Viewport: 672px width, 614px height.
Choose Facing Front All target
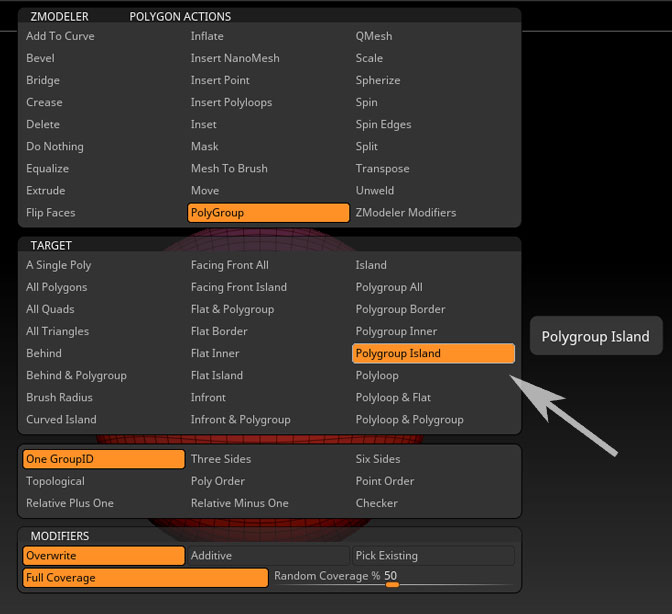coord(230,265)
